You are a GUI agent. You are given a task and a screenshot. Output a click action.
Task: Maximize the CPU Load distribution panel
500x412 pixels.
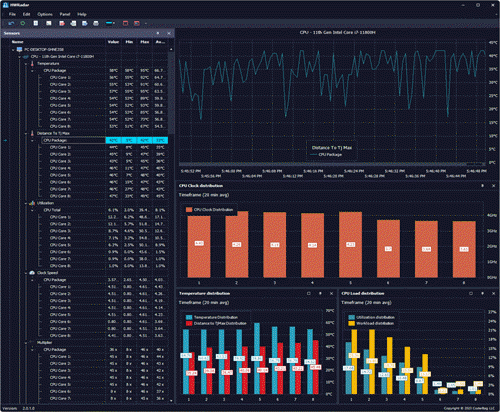[471, 293]
